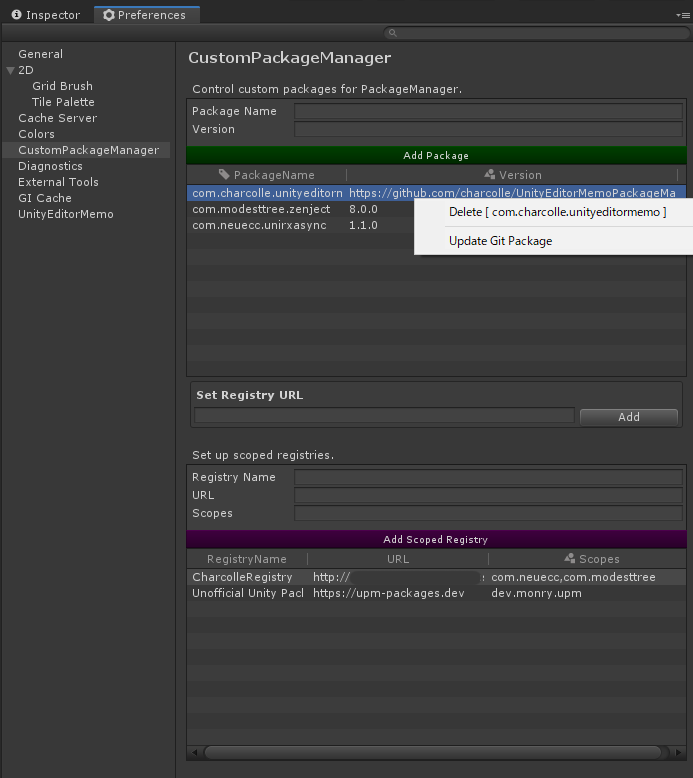Select the Unofficial Unity Package registry row
This screenshot has width=693, height=778.
click(x=436, y=593)
